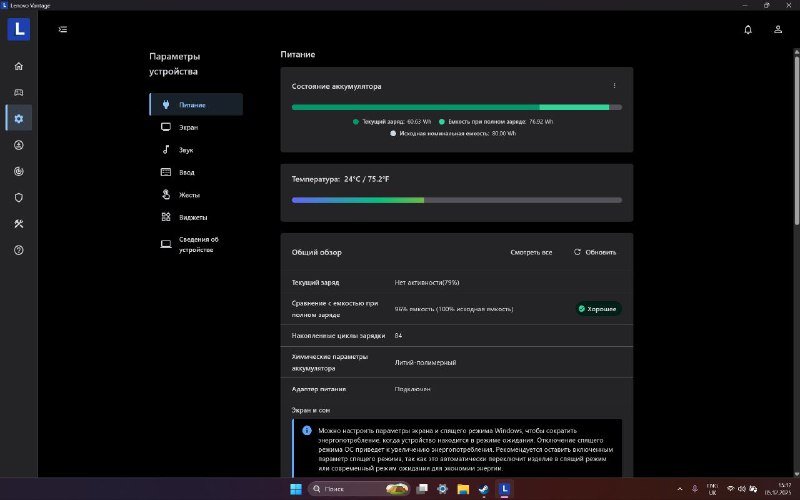Viewport: 800px width, 500px height.
Task: Select Экран display tab
Action: click(196, 127)
